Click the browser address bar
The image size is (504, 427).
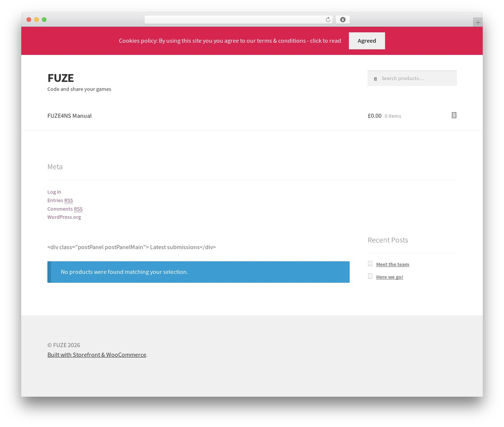(x=238, y=20)
